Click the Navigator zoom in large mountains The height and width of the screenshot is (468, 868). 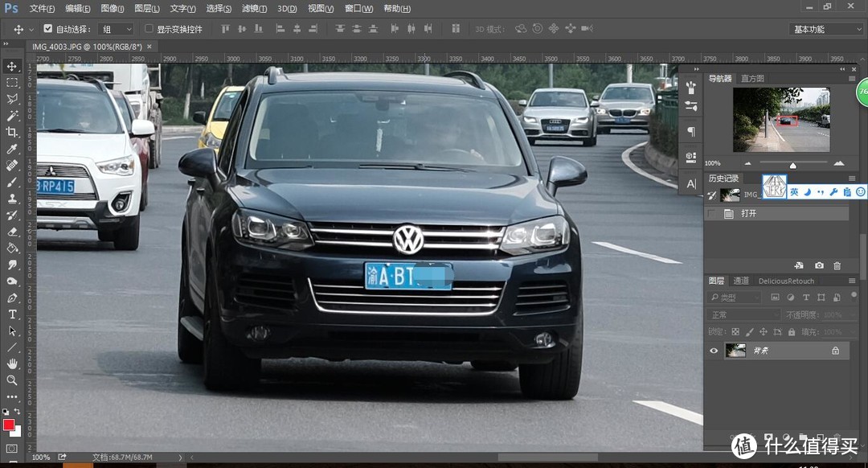839,162
